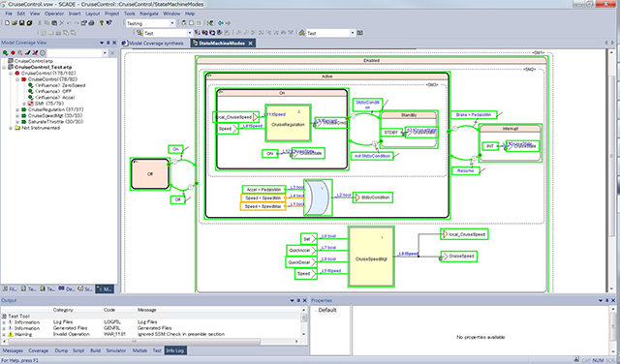Click the Print toolbar icon
The width and height of the screenshot is (620, 364).
91,23
